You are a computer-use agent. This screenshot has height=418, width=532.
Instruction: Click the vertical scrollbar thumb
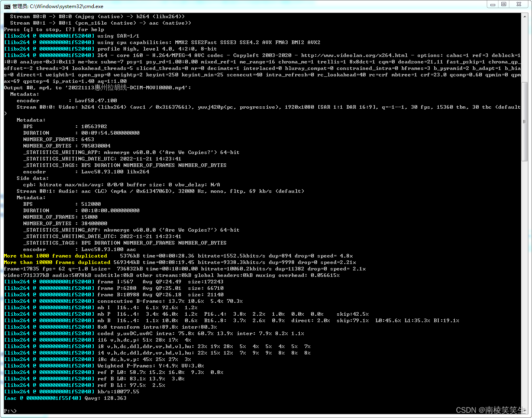(x=525, y=121)
